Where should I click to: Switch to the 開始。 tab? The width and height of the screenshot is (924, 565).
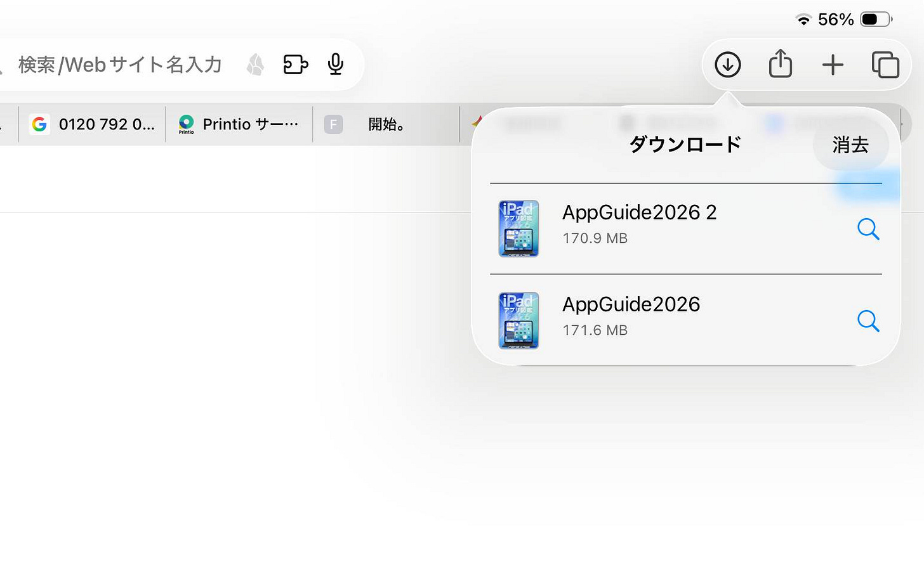[x=386, y=124]
